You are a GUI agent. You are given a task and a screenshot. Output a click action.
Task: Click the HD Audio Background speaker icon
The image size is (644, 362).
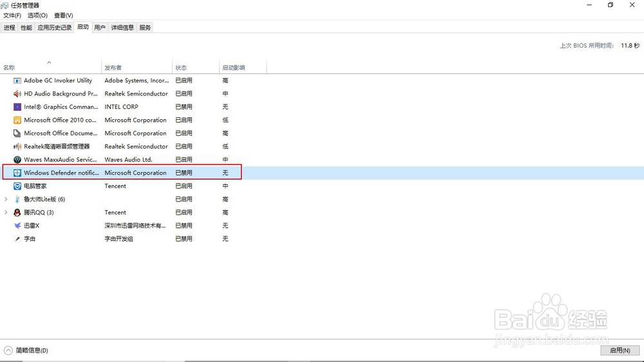(17, 93)
